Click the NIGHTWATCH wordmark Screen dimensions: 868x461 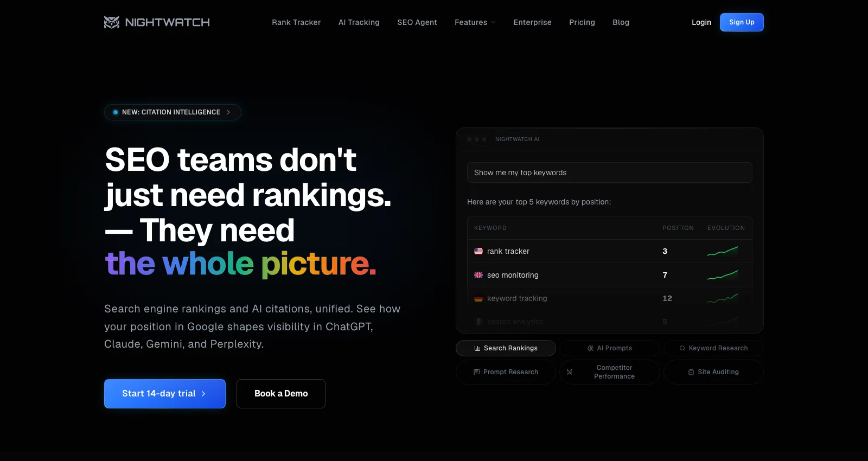(x=167, y=22)
